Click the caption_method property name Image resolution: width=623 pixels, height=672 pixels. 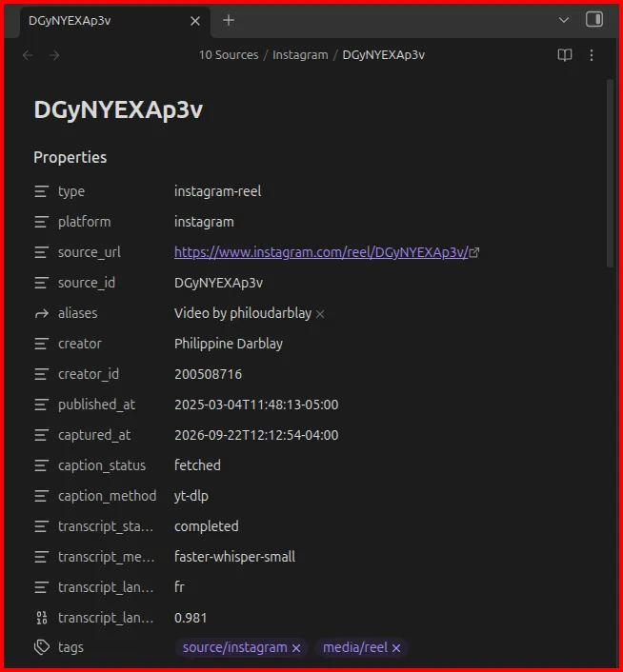pos(108,496)
